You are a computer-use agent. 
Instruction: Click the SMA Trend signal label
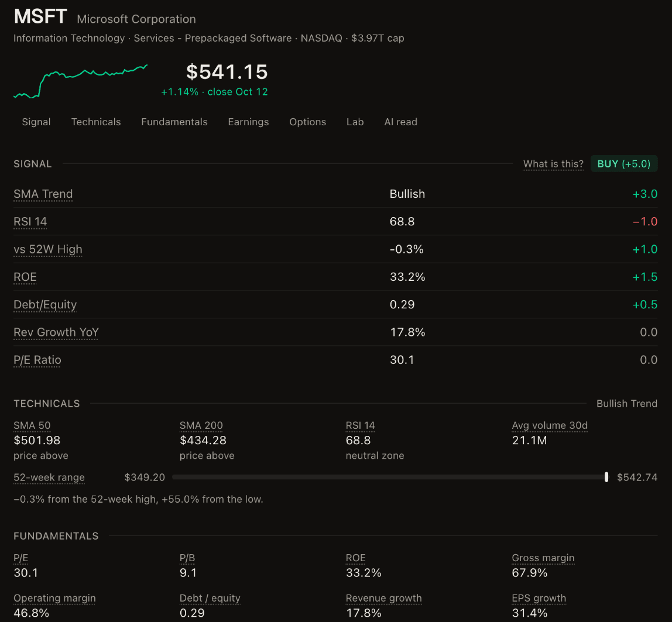click(43, 194)
